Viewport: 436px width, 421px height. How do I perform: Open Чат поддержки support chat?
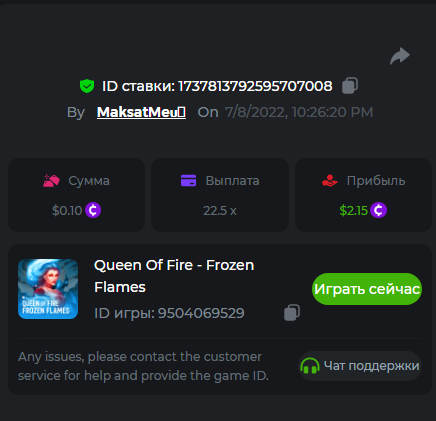click(x=360, y=366)
